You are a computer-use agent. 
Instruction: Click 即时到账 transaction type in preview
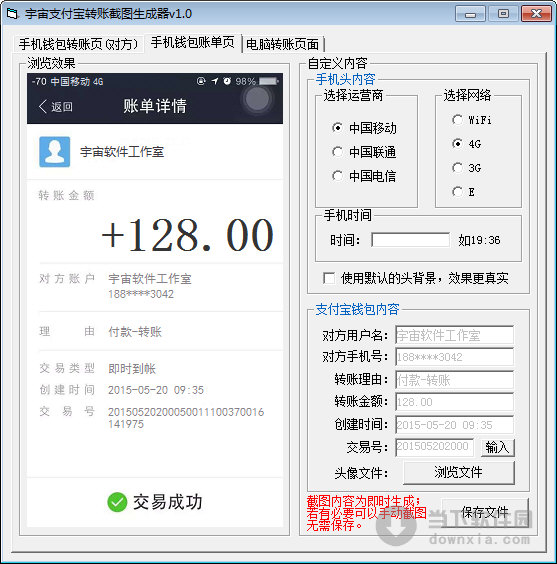click(x=132, y=369)
